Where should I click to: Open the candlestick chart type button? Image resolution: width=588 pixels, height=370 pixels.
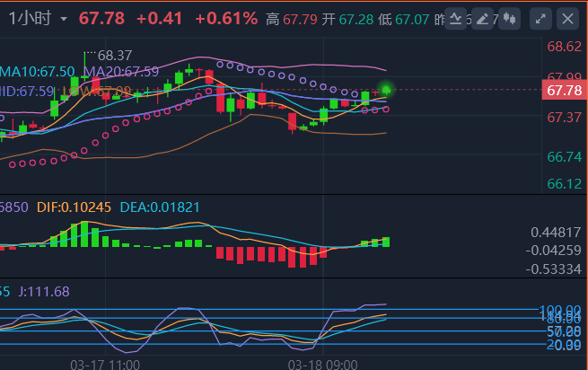(x=509, y=18)
